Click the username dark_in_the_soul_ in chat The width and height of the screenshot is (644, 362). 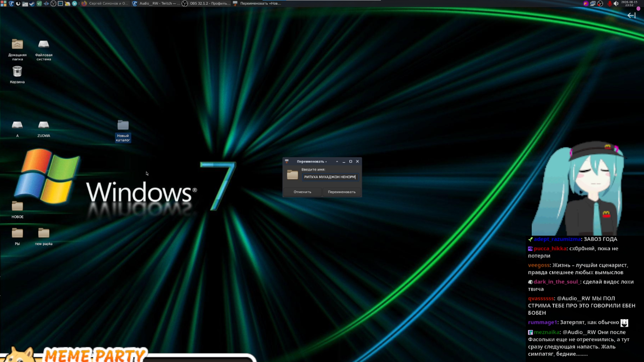pyautogui.click(x=557, y=282)
